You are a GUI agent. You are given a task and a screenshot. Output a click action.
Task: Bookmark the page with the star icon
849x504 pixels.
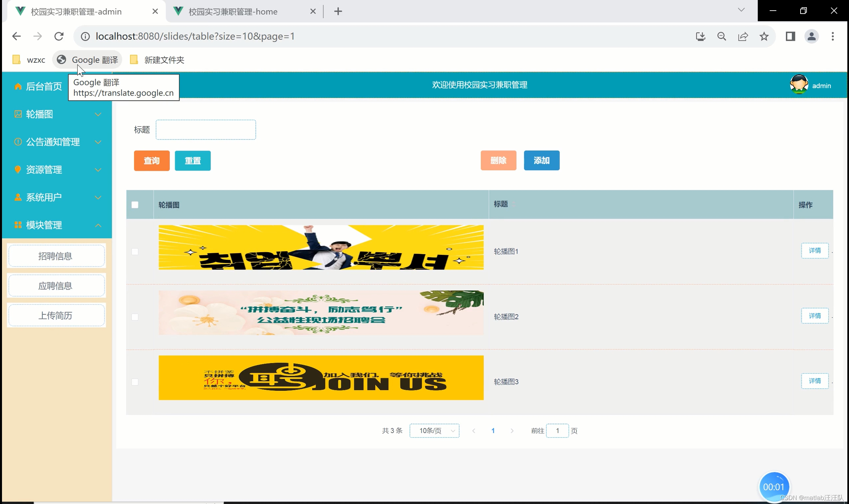764,36
